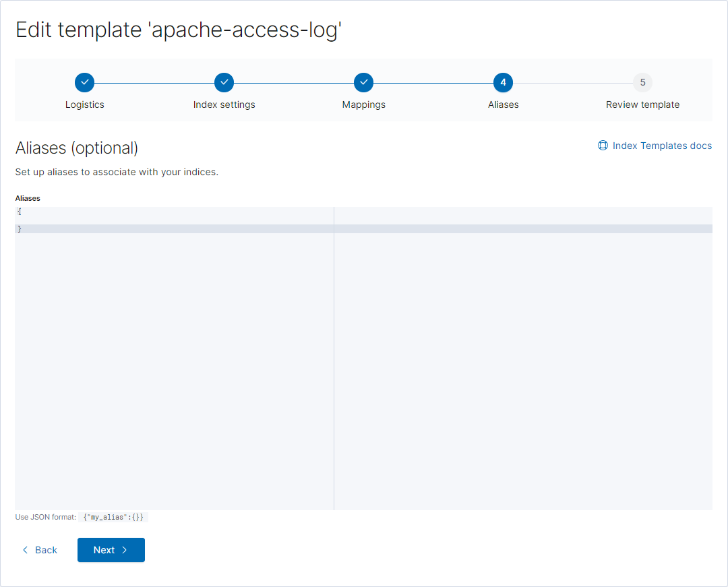The image size is (728, 587).
Task: Go to the Logistics step circle
Action: point(84,83)
